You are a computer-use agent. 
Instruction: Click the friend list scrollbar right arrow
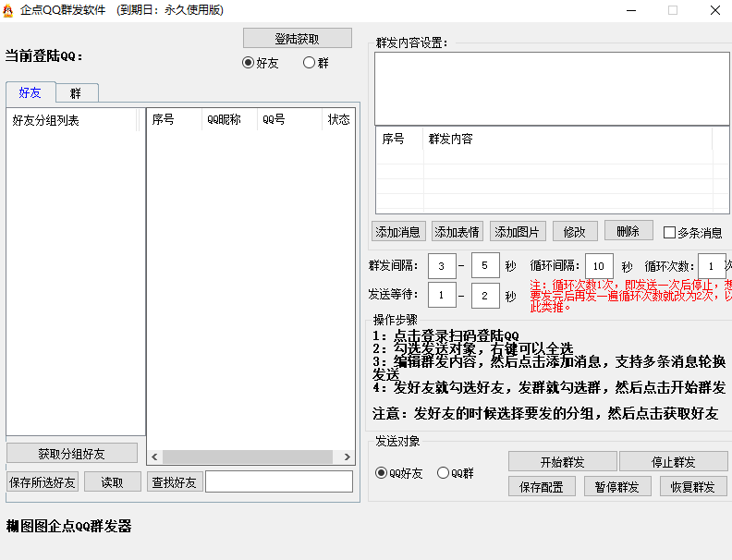(x=348, y=457)
